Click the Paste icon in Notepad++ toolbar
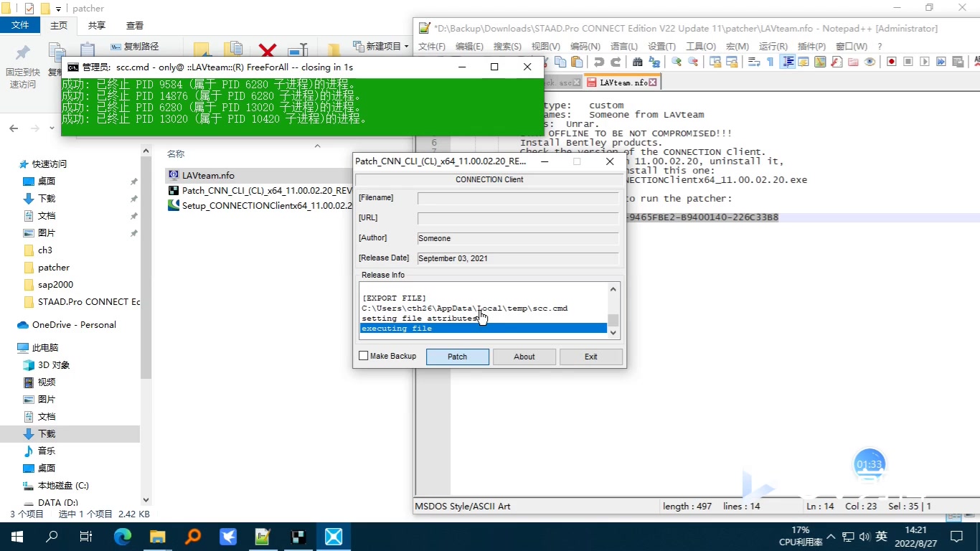 pos(576,62)
